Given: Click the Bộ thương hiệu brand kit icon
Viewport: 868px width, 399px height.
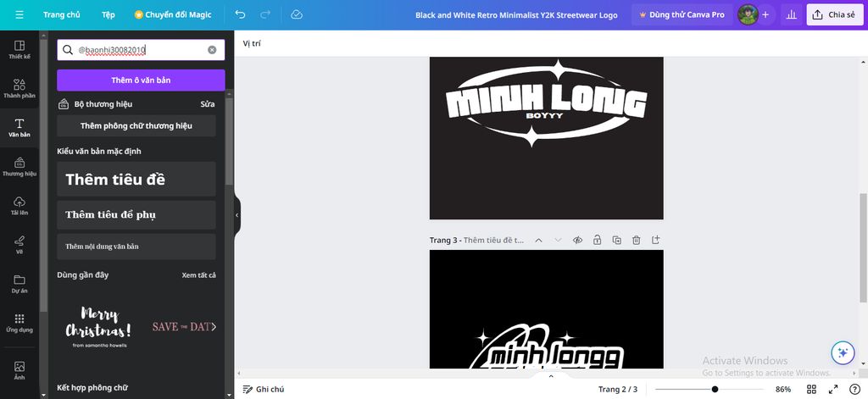Looking at the screenshot, I should pyautogui.click(x=63, y=104).
